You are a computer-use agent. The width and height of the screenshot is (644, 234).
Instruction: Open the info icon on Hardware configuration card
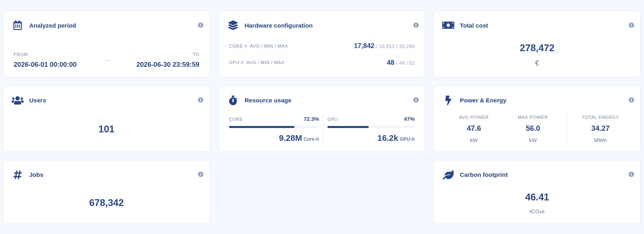416,25
